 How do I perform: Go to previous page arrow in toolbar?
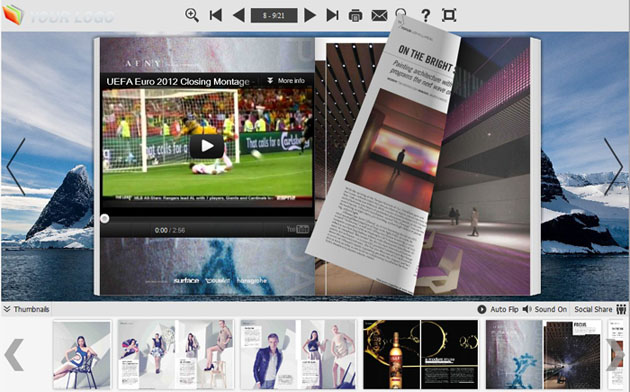[x=239, y=15]
